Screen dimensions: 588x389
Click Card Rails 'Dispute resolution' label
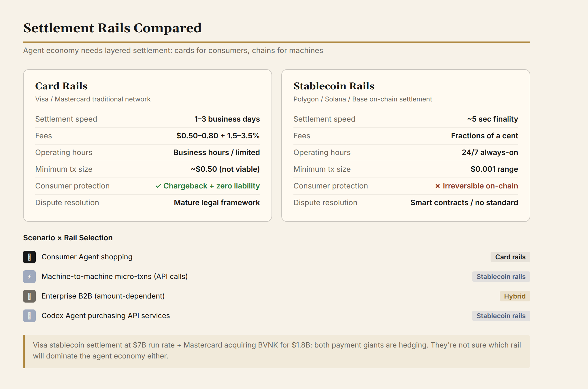pyautogui.click(x=67, y=203)
